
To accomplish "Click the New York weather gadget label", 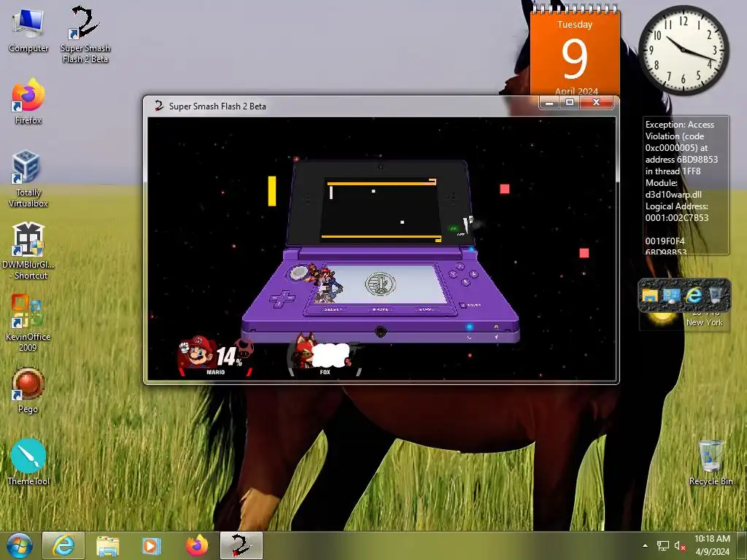I will point(704,322).
